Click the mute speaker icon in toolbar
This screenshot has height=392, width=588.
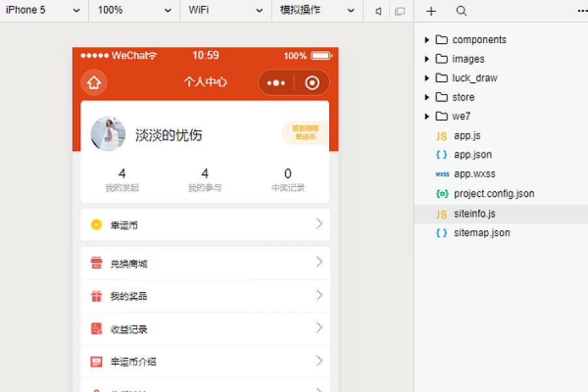click(x=378, y=11)
